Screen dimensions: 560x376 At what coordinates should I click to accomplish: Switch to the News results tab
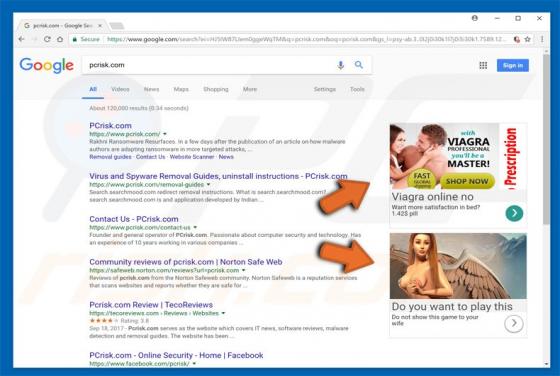click(151, 89)
